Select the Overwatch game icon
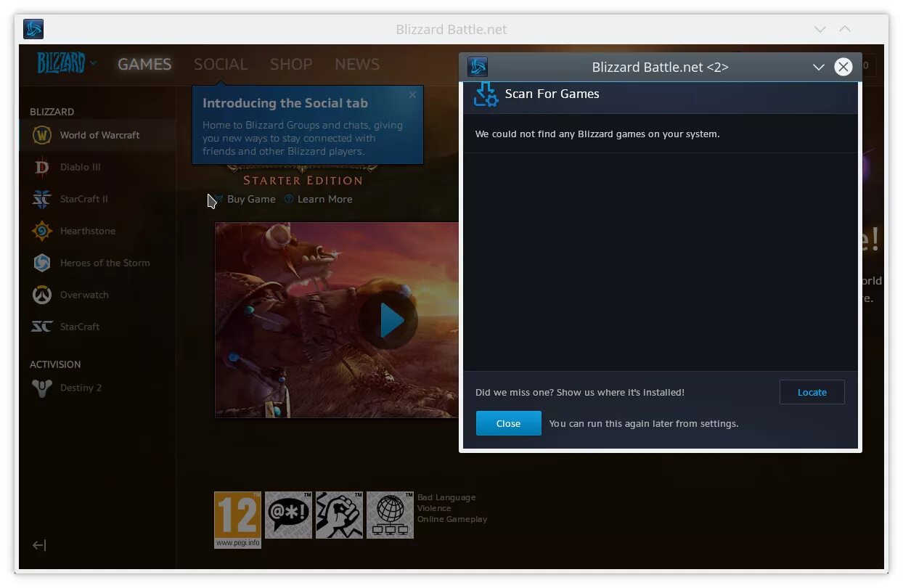Image resolution: width=903 pixels, height=588 pixels. pyautogui.click(x=42, y=295)
